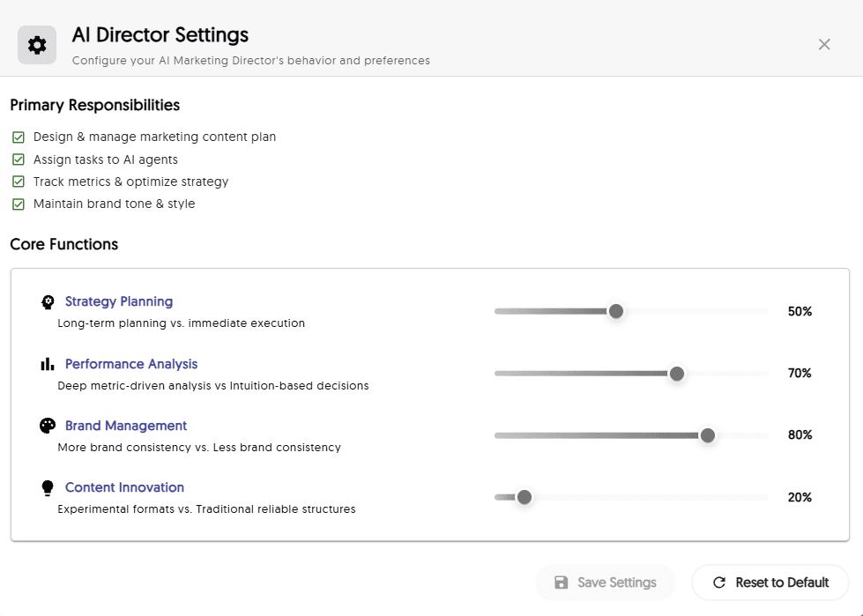The image size is (863, 616).
Task: Uncheck Design & manage marketing content plan
Action: point(19,137)
